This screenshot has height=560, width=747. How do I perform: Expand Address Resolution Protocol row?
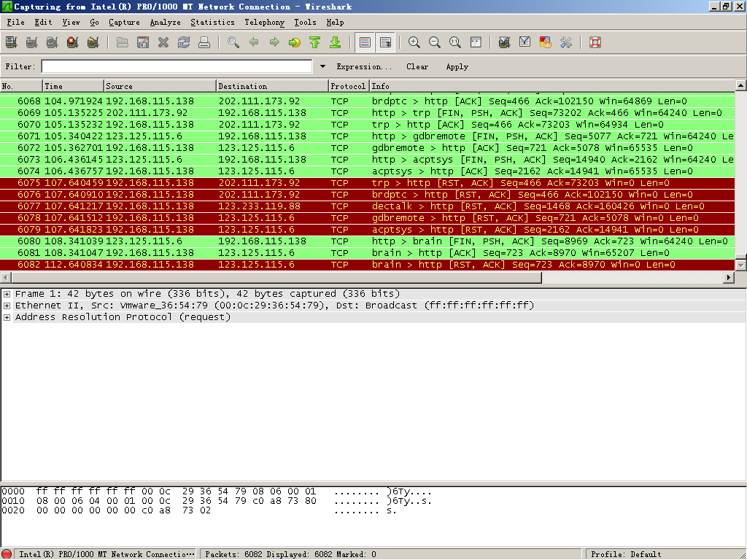coord(7,318)
